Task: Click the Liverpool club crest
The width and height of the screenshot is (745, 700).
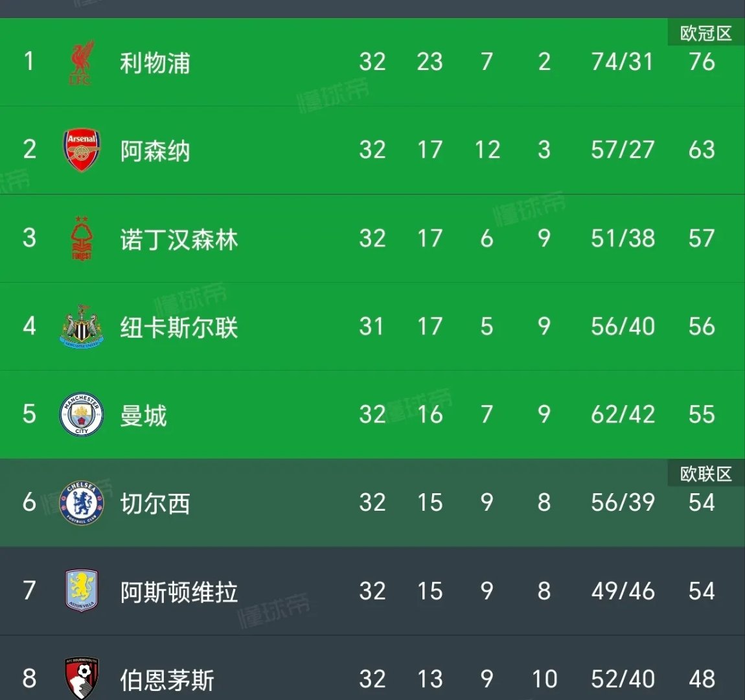Action: coord(82,63)
